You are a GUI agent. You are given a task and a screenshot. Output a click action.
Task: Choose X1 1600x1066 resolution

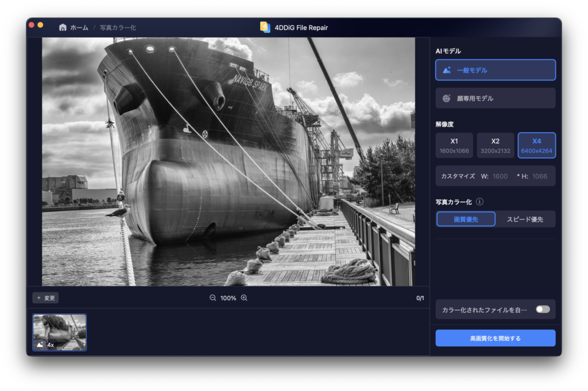[x=454, y=145]
